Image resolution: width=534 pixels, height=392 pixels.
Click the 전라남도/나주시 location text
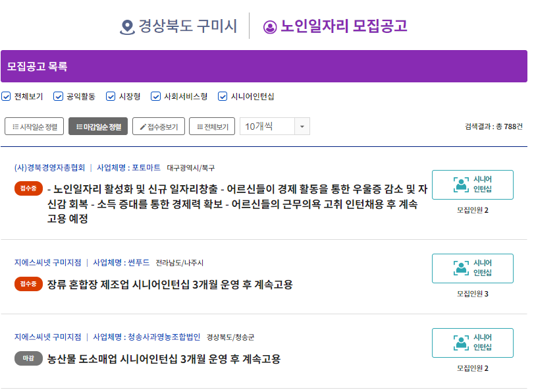pos(180,263)
